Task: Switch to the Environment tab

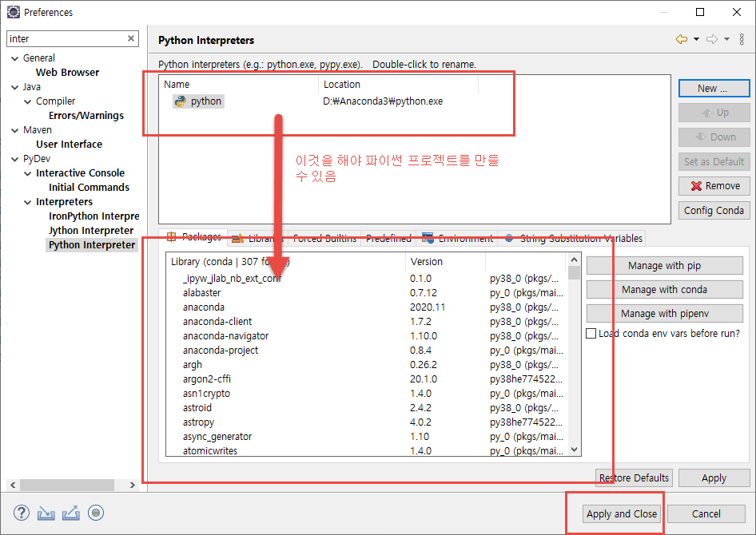Action: coord(457,239)
